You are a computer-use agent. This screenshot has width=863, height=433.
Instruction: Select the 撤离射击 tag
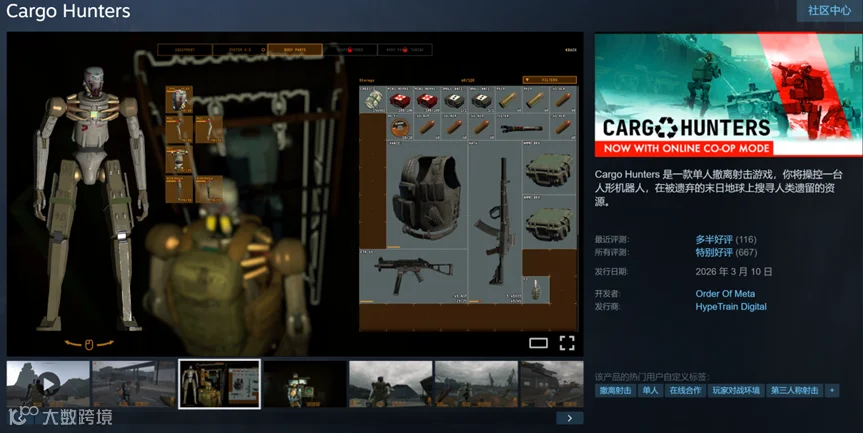pos(615,391)
